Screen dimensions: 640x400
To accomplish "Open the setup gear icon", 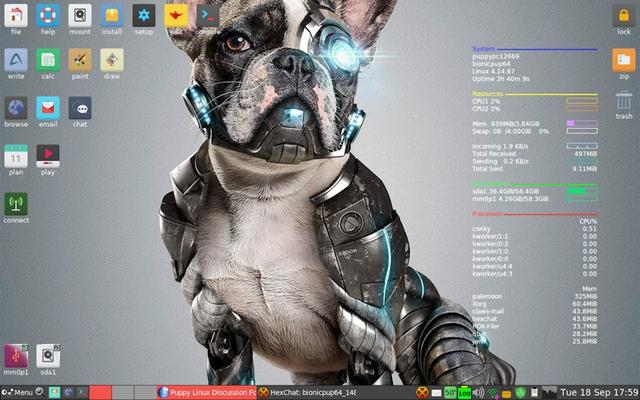I will 144,16.
